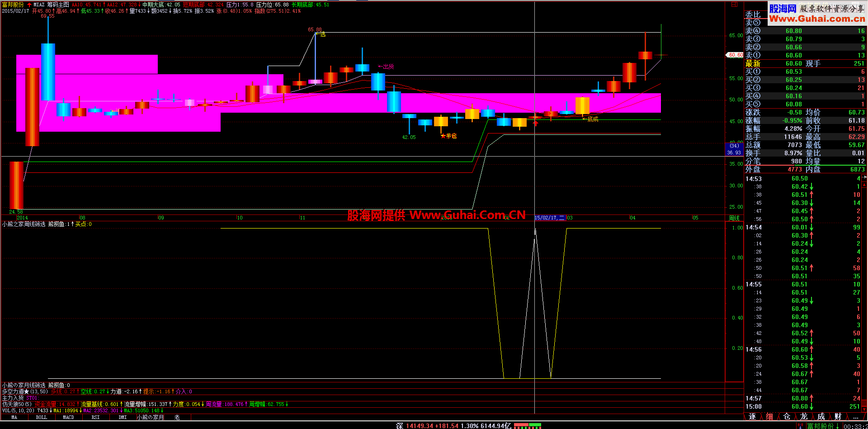Select the BOLL indicator tab
The image size is (868, 429).
[x=41, y=417]
